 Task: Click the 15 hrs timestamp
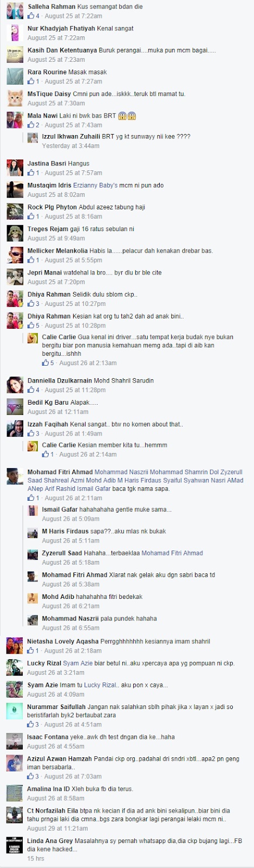[x=36, y=859]
